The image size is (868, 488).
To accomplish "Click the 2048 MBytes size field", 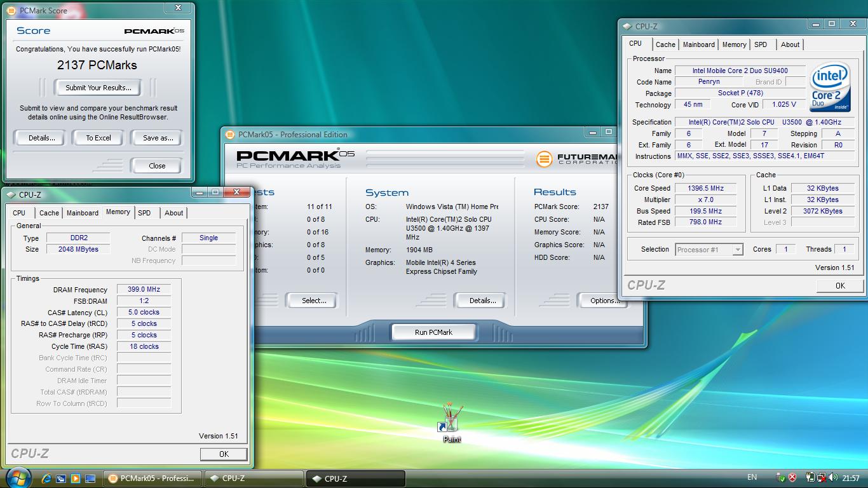I will point(79,249).
